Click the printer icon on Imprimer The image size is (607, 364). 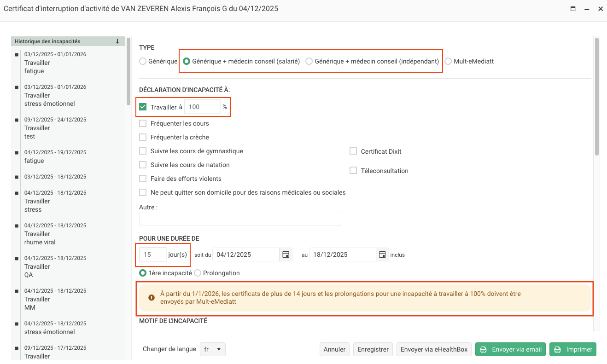558,350
